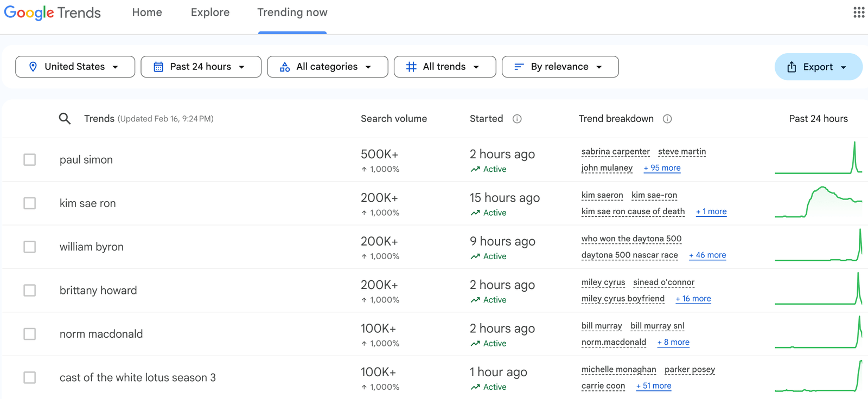The image size is (868, 399).
Task: Open the carrie coon breakdown term
Action: click(x=603, y=386)
